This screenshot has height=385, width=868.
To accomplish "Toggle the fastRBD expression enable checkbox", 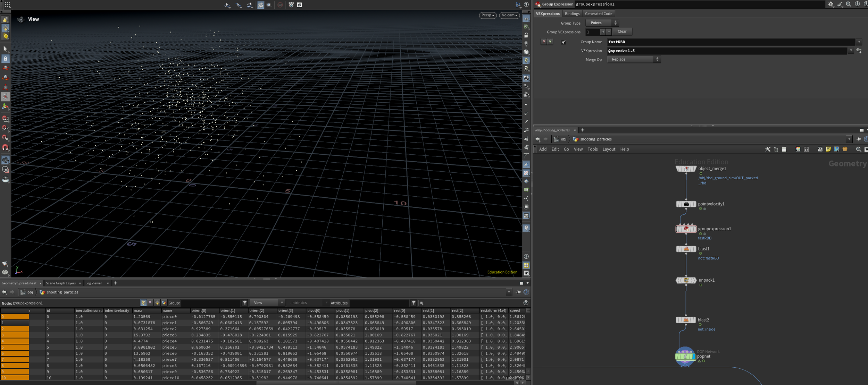I will [x=564, y=42].
